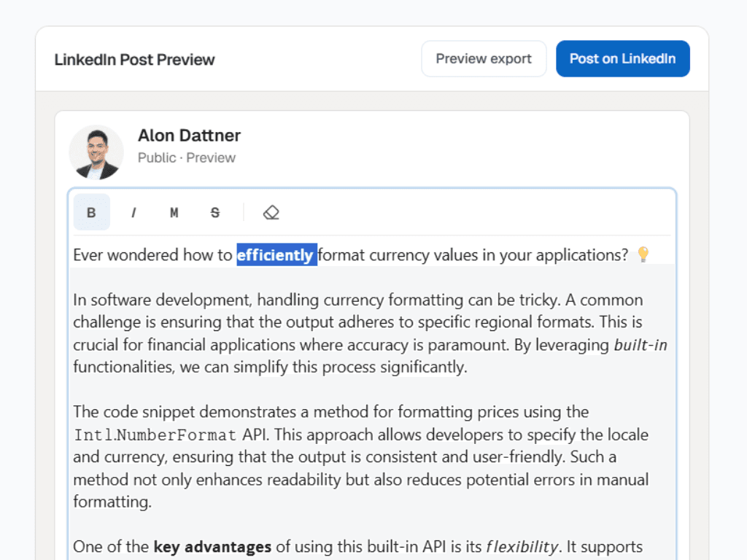Image resolution: width=747 pixels, height=560 pixels.
Task: Click the bold text 'key advantages'
Action: point(212,547)
